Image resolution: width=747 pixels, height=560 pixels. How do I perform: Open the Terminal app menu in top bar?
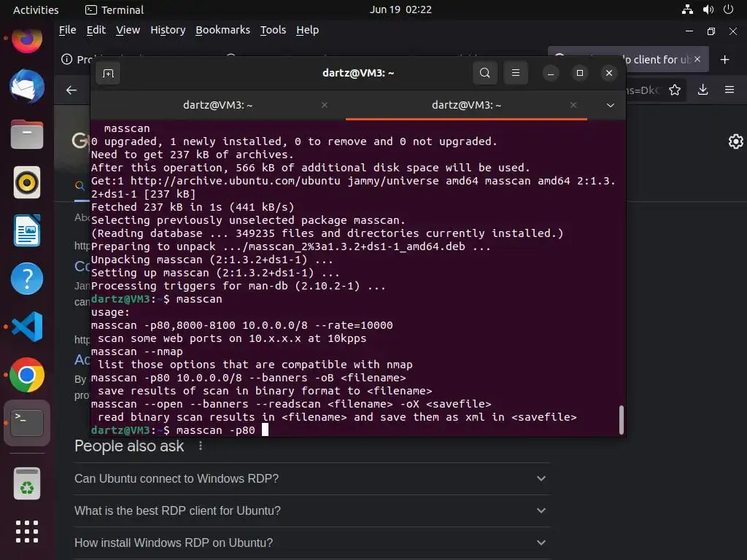pyautogui.click(x=115, y=9)
